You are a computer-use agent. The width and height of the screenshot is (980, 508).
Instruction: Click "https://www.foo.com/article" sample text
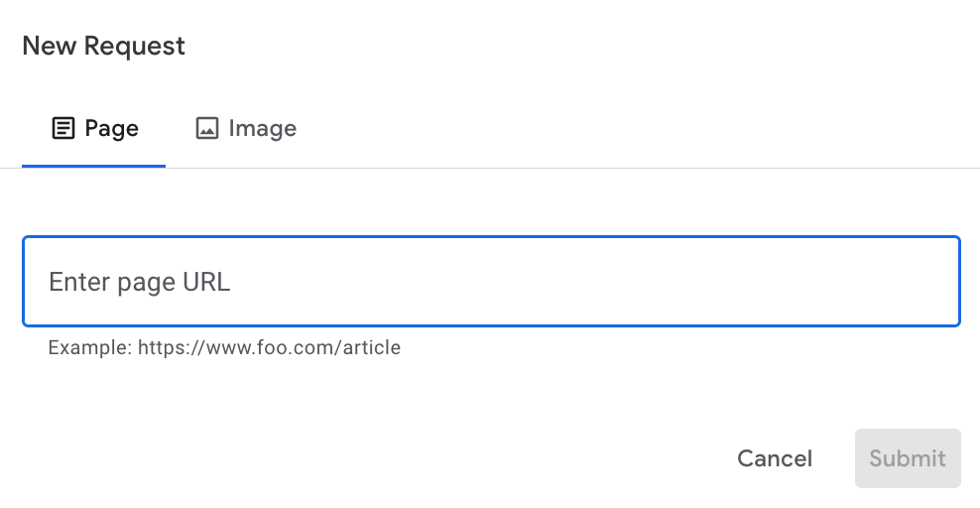(269, 348)
